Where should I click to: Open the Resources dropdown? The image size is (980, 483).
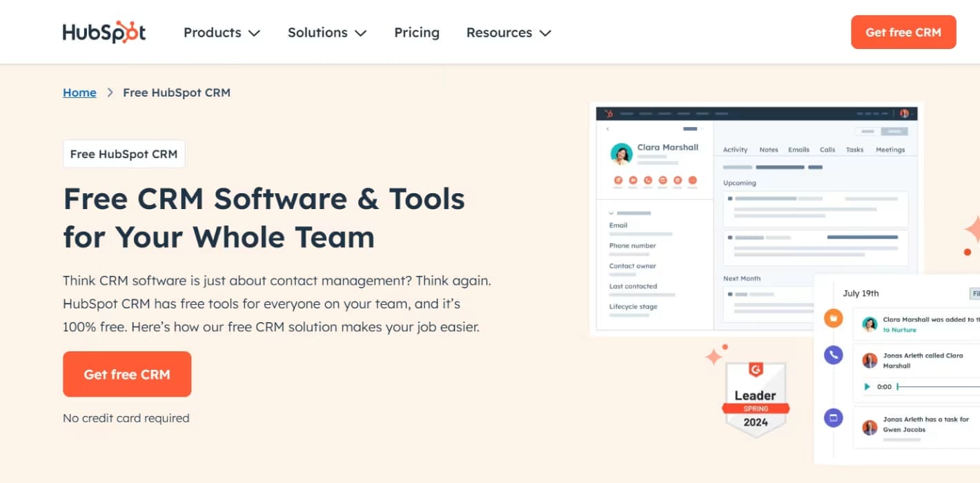tap(509, 32)
